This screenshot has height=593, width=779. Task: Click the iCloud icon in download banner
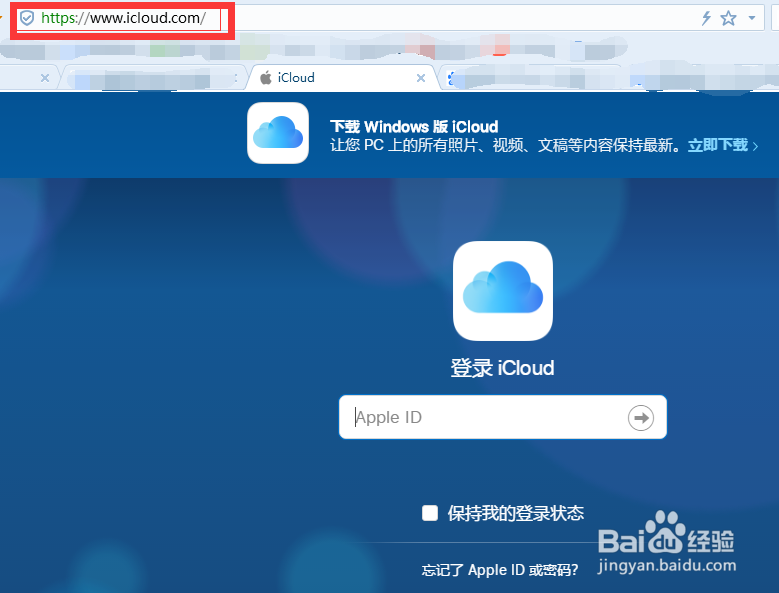click(x=278, y=133)
